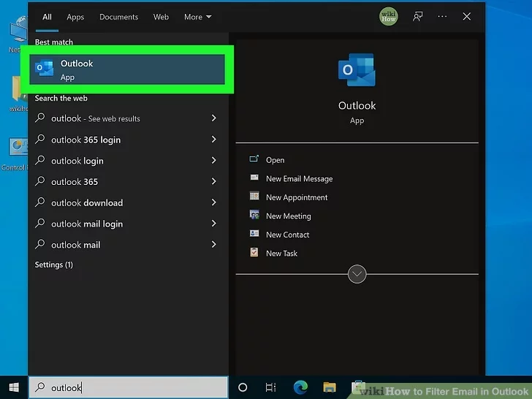The height and width of the screenshot is (399, 532).
Task: Click the large Outlook logo in preview pane
Action: coord(357,70)
